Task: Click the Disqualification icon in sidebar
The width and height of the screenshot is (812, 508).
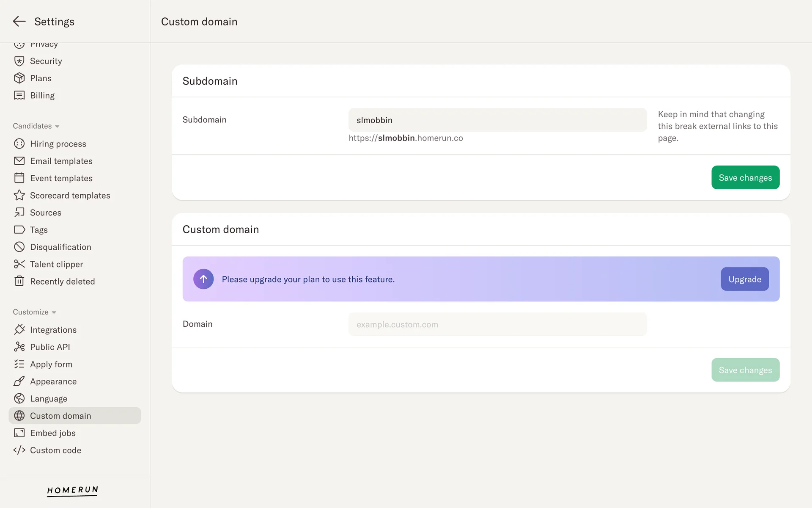Action: pyautogui.click(x=19, y=247)
